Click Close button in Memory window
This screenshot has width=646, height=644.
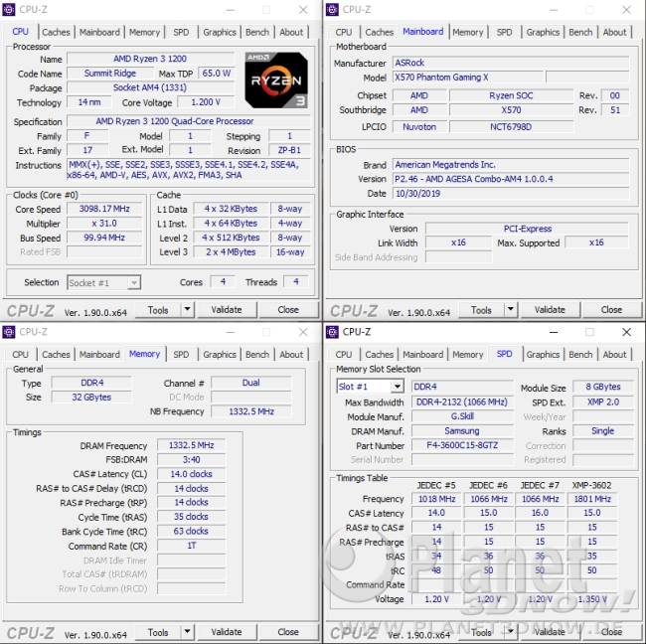(x=288, y=632)
